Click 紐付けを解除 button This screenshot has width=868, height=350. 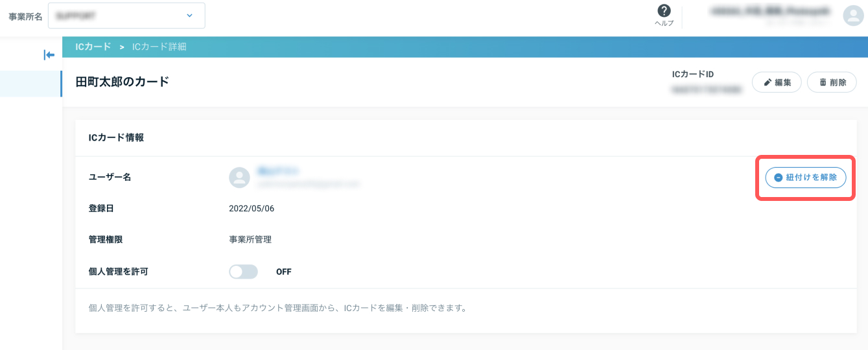pos(806,177)
